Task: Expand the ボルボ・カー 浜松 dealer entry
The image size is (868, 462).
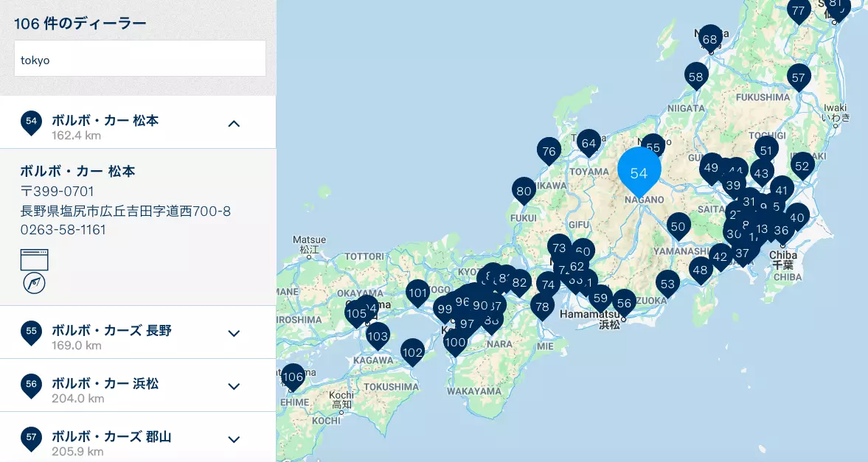Action: 235,386
